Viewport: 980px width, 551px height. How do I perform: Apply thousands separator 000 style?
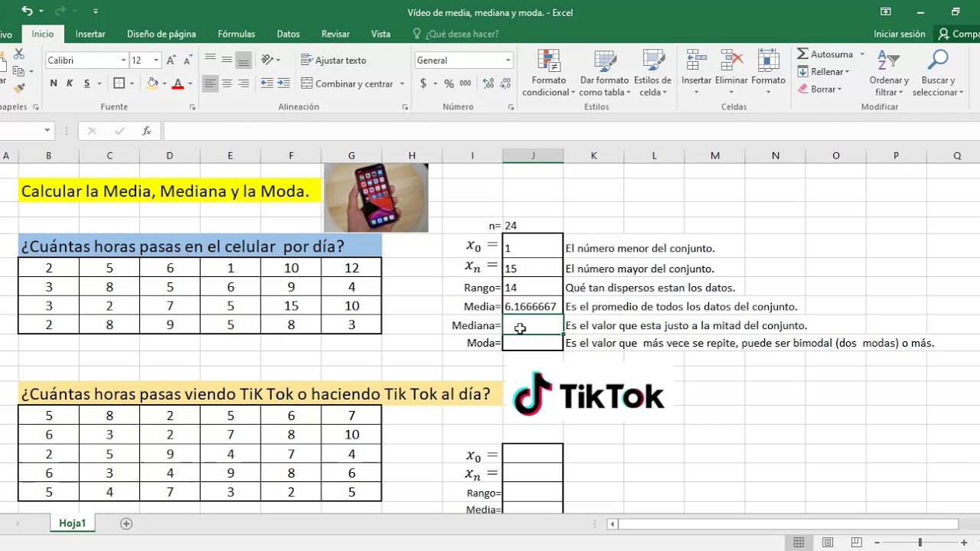pos(465,83)
